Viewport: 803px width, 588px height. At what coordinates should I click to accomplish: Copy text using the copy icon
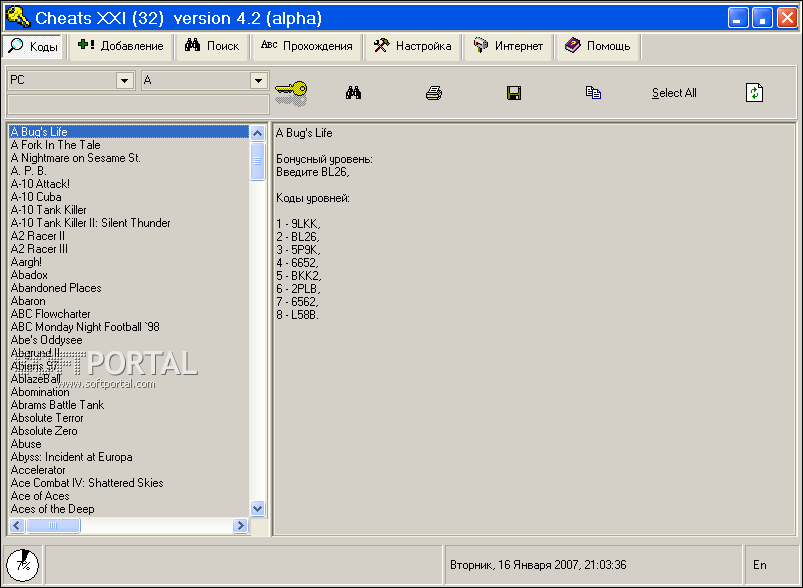pyautogui.click(x=593, y=92)
